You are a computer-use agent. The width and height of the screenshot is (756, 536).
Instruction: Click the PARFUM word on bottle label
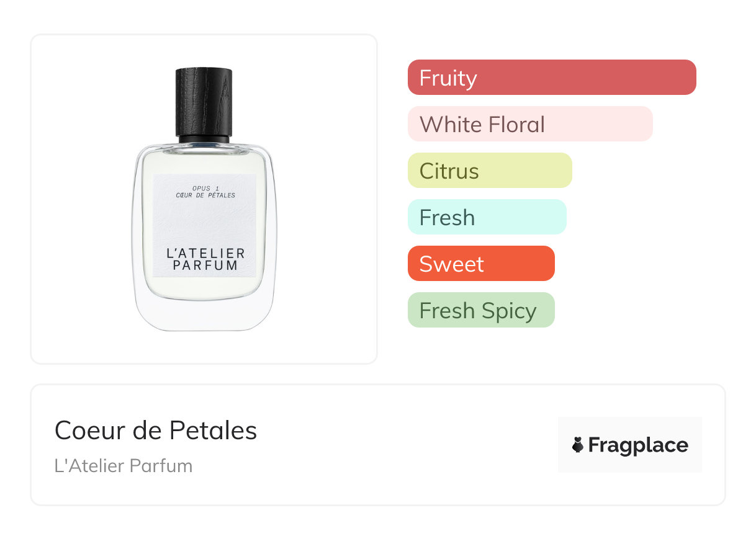(x=205, y=266)
